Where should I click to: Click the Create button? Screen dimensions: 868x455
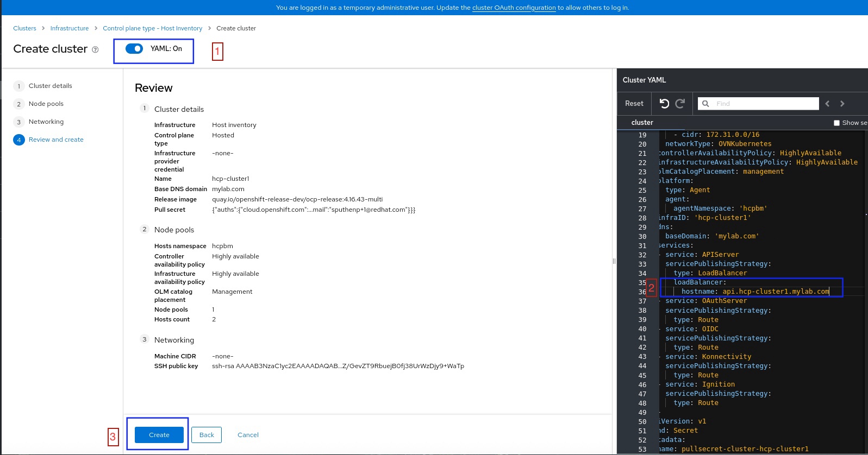point(159,435)
